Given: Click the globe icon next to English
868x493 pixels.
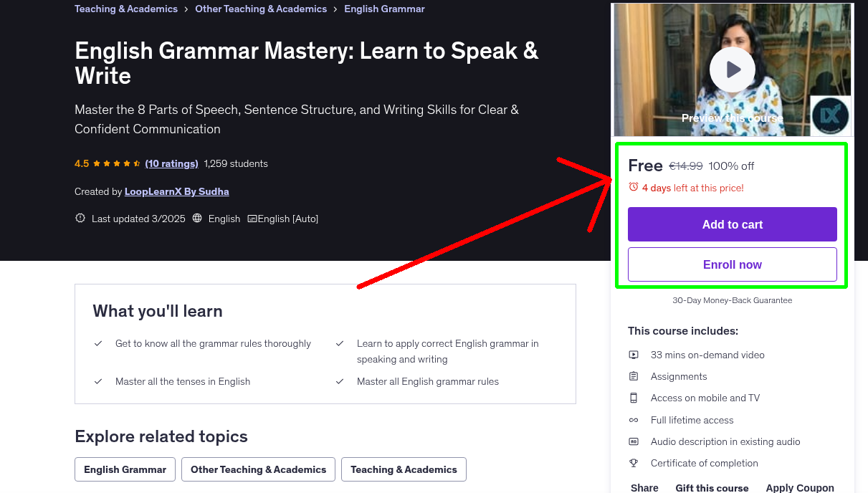Looking at the screenshot, I should pos(196,218).
